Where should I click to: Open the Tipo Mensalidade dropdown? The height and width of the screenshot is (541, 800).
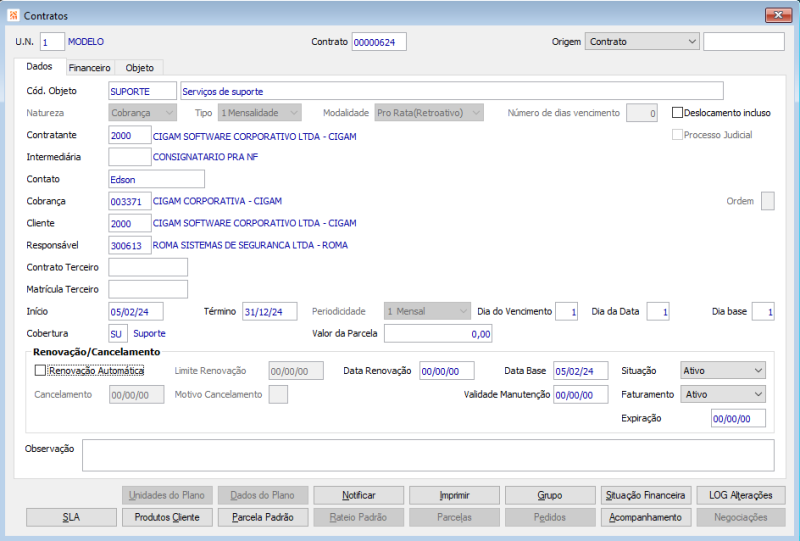pos(260,113)
